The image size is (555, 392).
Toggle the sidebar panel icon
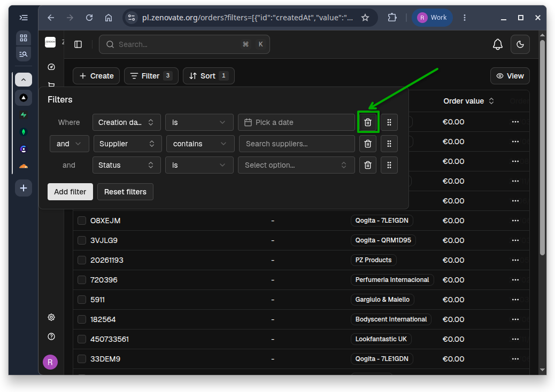78,44
